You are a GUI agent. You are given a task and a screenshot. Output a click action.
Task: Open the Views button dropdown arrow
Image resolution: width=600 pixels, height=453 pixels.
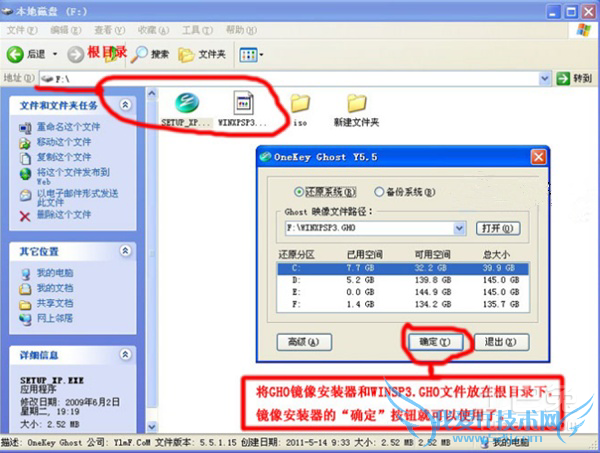[x=262, y=55]
